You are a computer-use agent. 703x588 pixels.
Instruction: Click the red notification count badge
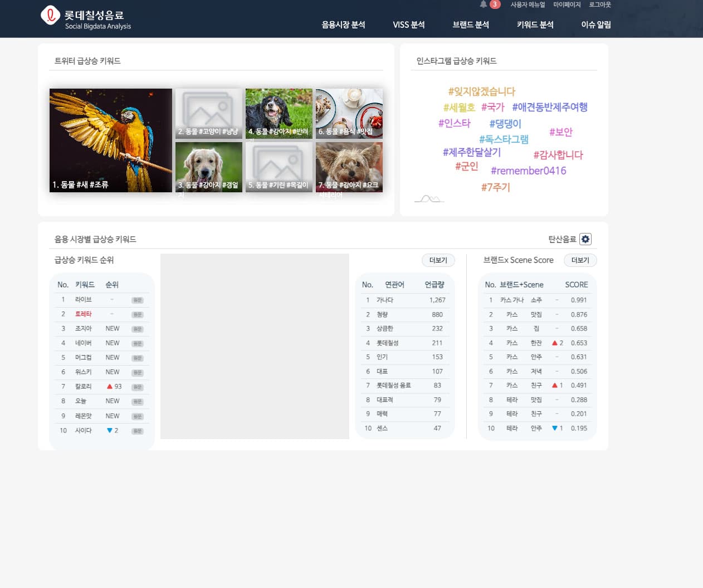click(495, 4)
